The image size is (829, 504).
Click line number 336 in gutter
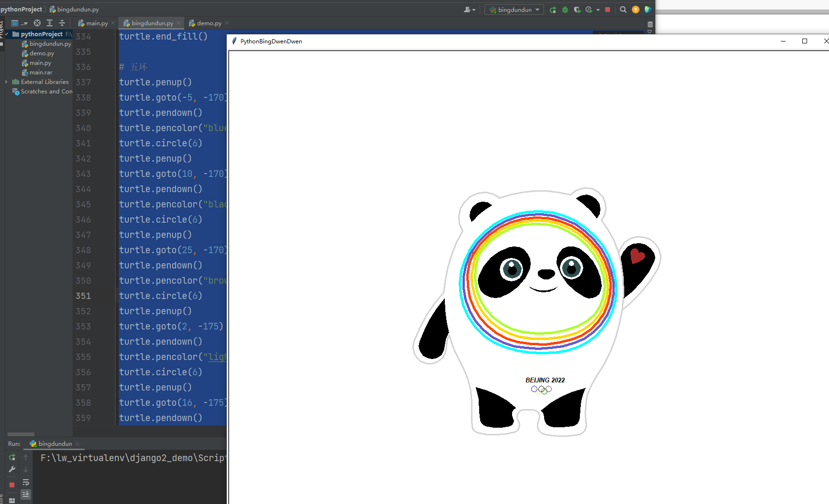pos(83,67)
